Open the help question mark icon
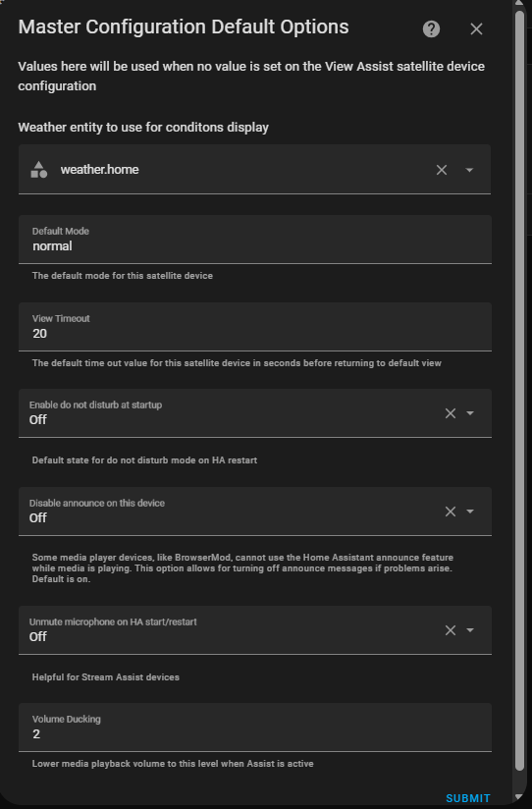 click(431, 28)
